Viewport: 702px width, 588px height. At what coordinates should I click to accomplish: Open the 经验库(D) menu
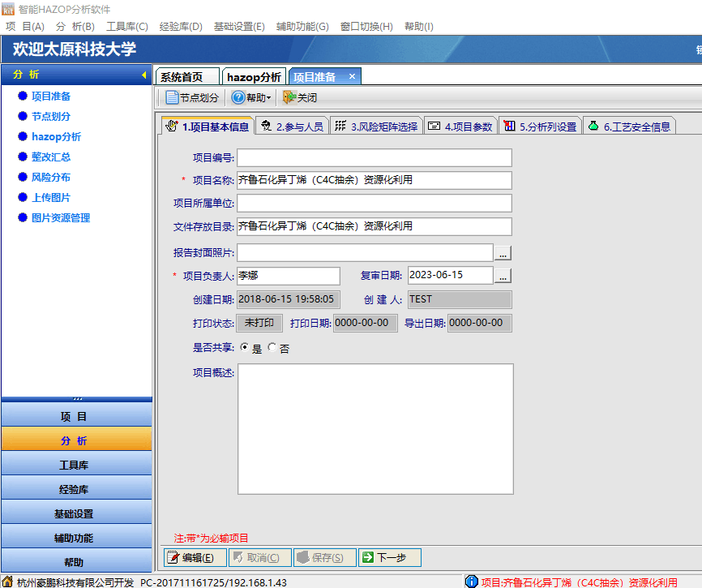pyautogui.click(x=181, y=27)
